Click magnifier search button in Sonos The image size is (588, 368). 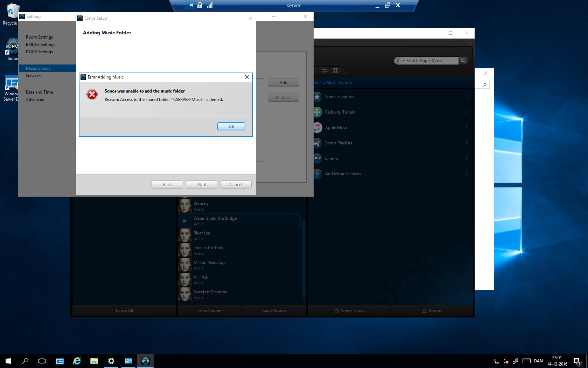click(463, 61)
